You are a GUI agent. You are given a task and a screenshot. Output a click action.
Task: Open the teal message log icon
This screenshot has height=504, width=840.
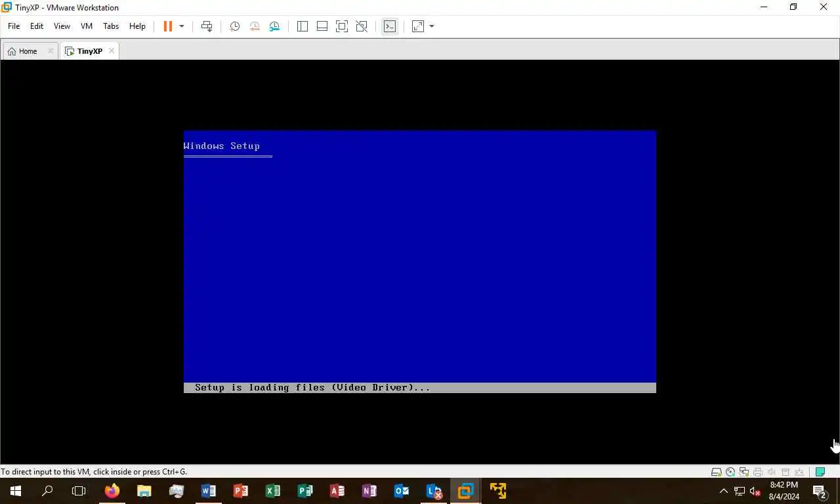[820, 472]
